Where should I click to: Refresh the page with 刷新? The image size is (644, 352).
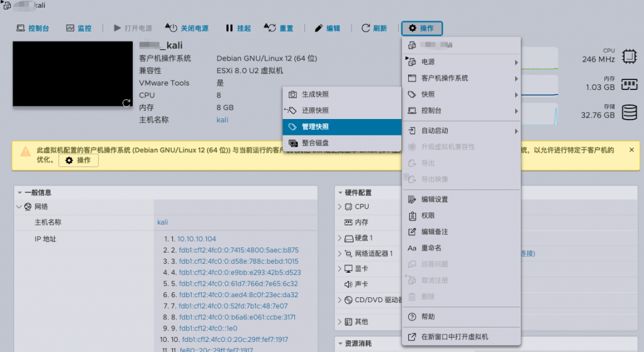374,28
